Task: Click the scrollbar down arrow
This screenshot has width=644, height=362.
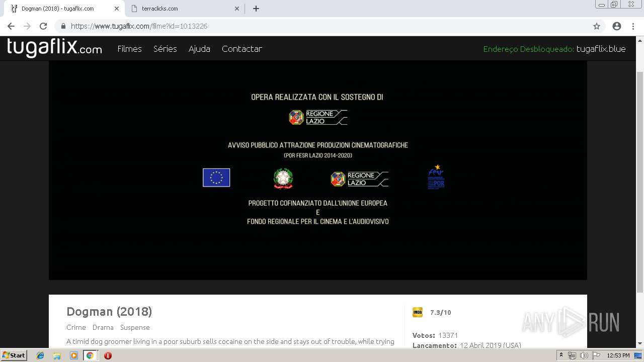Action: tap(640, 344)
